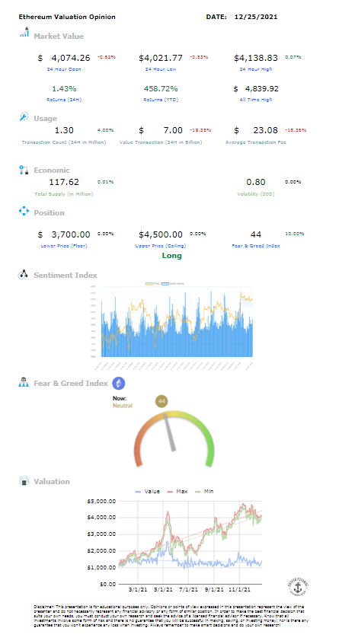Toggle the Max series in valuation legend
Screen dimensions: 339x644
[176, 491]
